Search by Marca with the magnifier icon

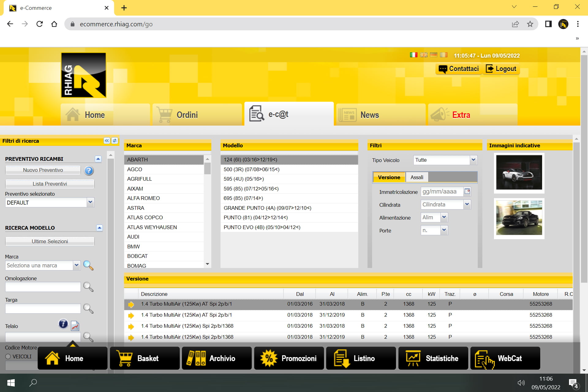pos(88,265)
